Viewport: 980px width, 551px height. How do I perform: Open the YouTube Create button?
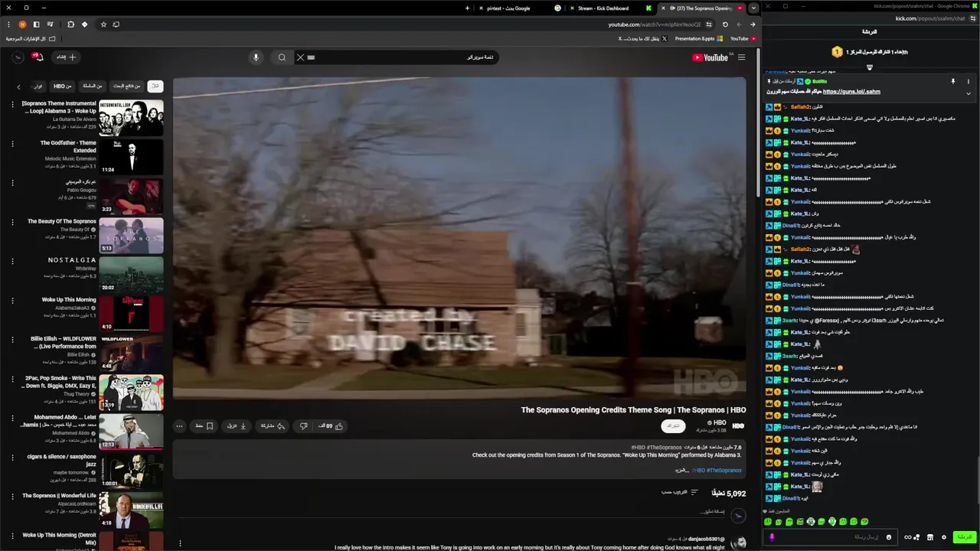tap(67, 57)
